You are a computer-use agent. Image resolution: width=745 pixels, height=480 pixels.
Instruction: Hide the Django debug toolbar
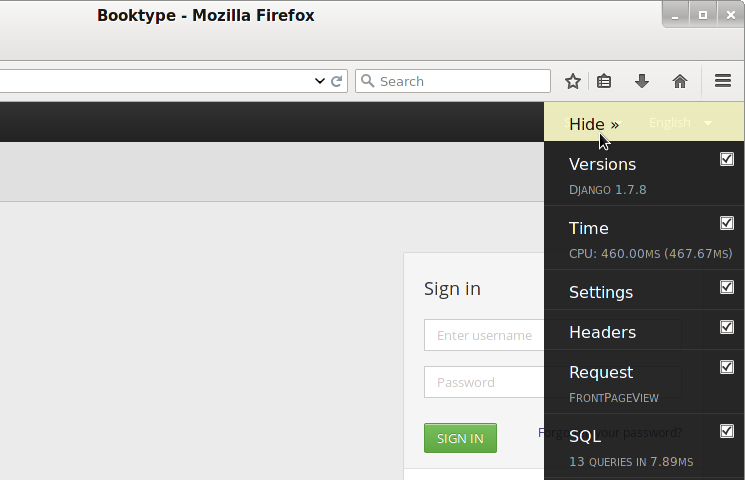pos(594,124)
